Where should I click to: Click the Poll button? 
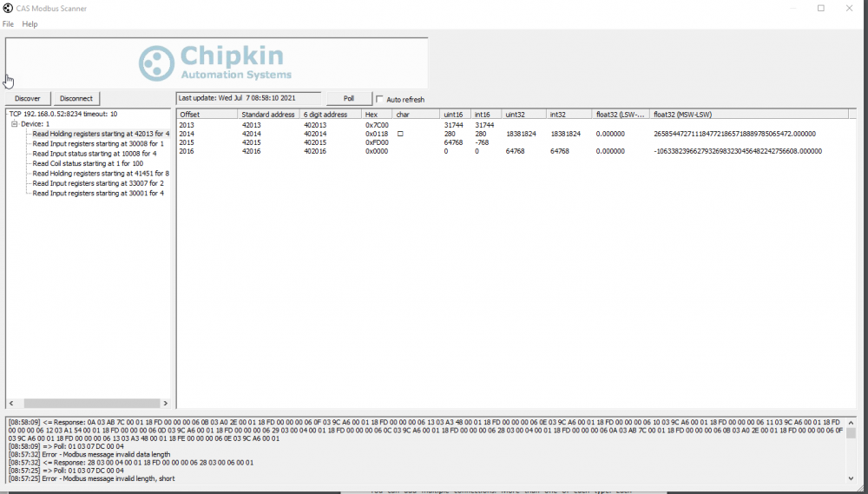(349, 99)
